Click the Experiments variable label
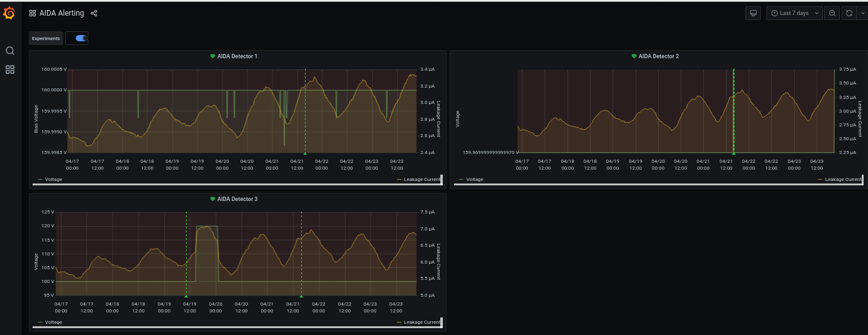868x335 pixels. (46, 38)
